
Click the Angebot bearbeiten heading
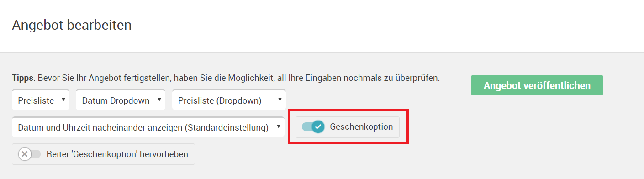point(72,25)
